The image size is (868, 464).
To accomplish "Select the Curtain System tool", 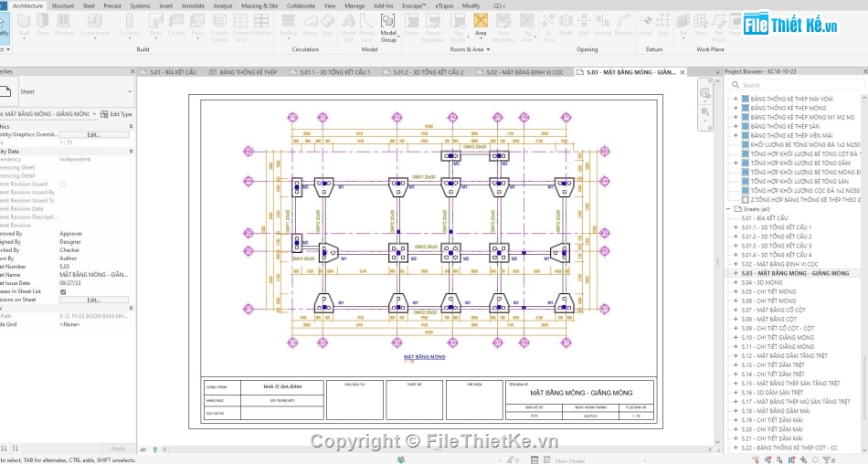I will tap(219, 28).
